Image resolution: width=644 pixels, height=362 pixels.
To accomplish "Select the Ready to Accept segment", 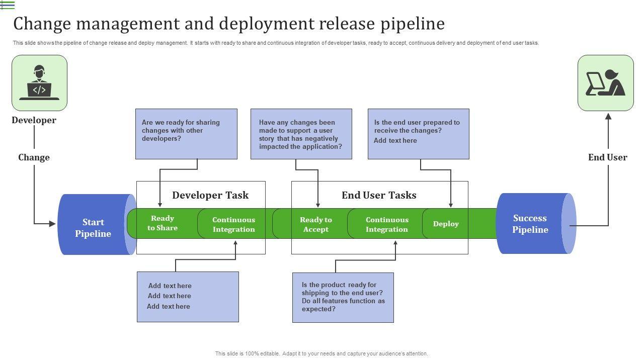I will (x=315, y=224).
